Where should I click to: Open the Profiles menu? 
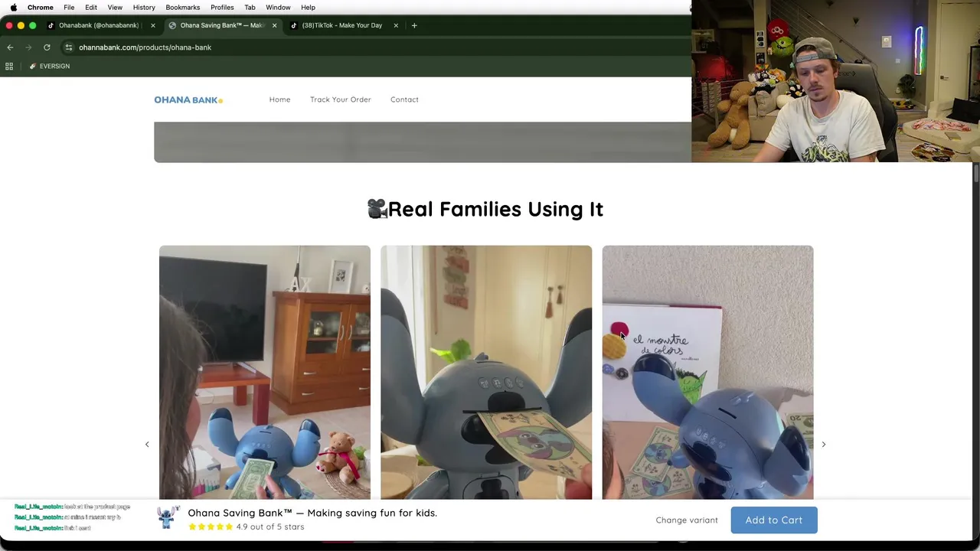point(222,8)
